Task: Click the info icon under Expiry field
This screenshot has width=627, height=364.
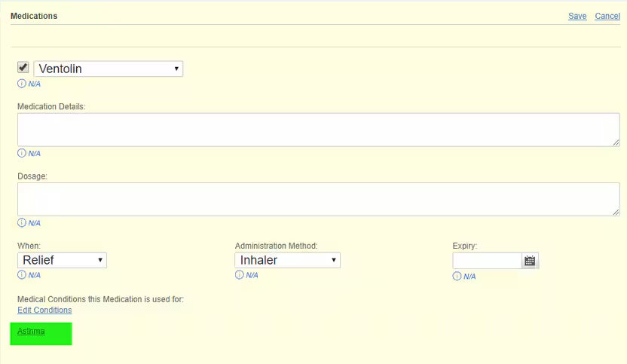Action: 457,276
